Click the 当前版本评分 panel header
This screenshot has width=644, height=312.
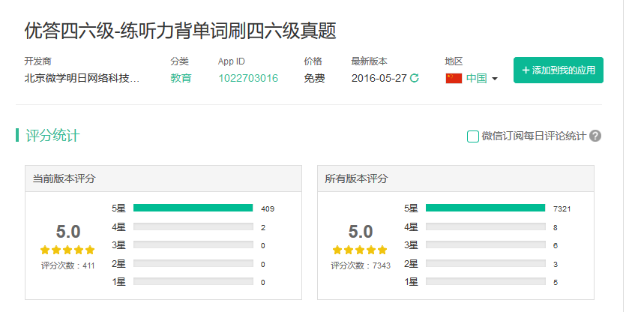pos(163,178)
